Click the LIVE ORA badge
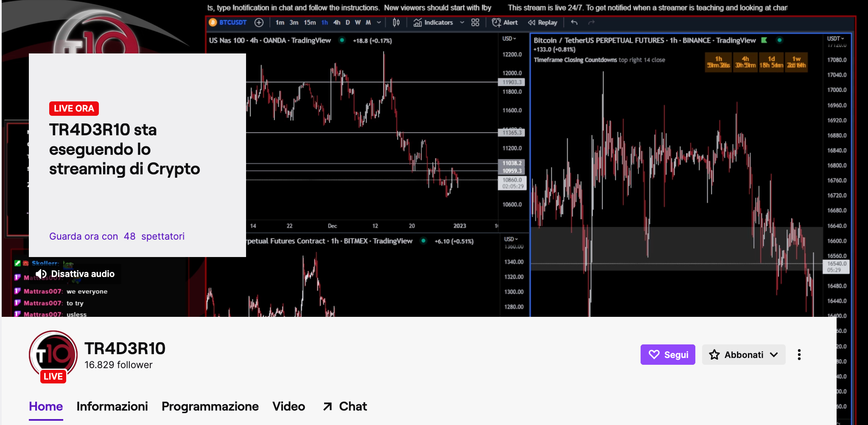Screen dimensions: 868x425 (74, 109)
